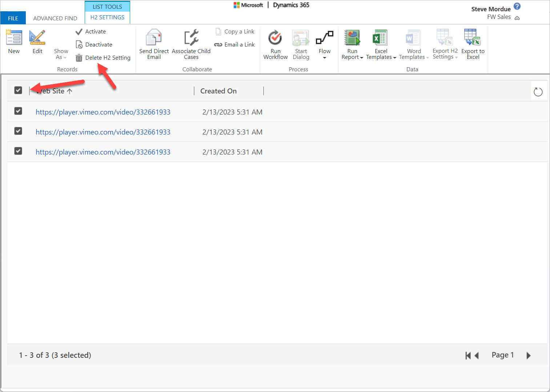
Task: Expand the Excel Templates dropdown
Action: 381,57
